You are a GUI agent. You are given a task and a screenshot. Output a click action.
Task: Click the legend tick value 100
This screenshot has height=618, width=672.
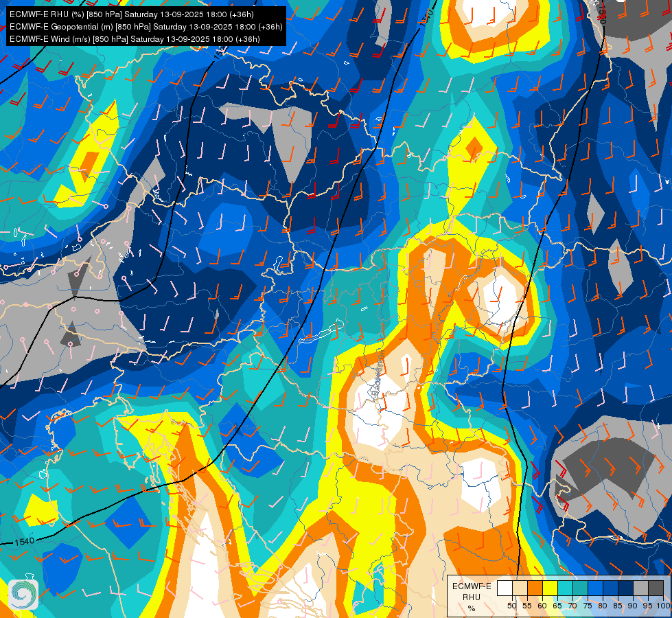663,606
